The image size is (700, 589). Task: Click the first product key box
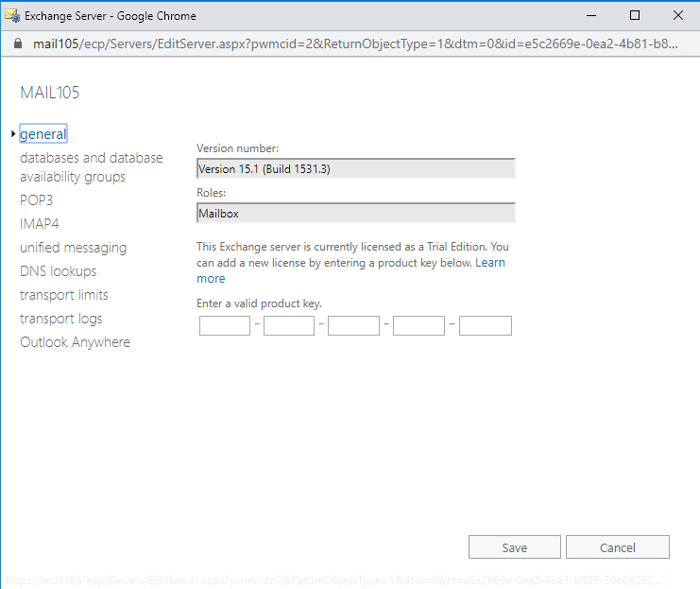(x=225, y=326)
